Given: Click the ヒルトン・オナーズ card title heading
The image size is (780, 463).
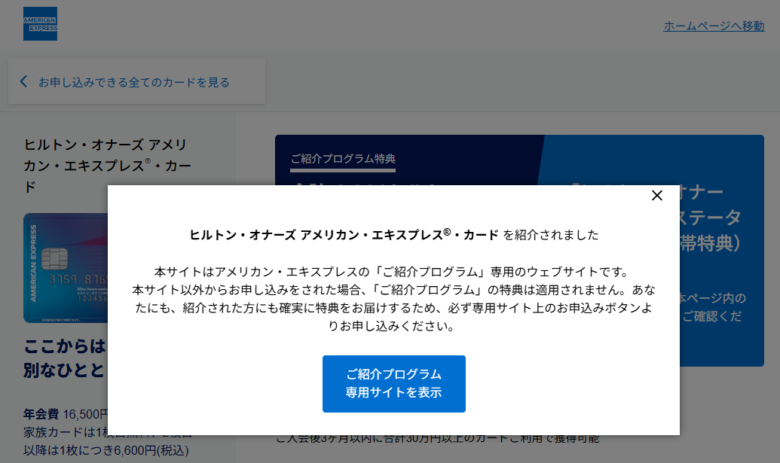Looking at the screenshot, I should click(x=107, y=166).
